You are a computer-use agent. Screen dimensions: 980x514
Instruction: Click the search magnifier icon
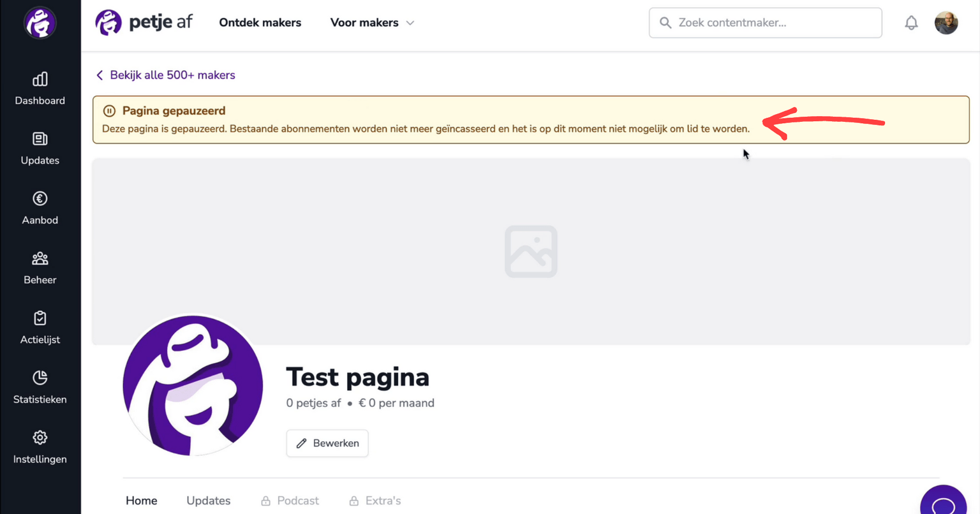click(665, 23)
